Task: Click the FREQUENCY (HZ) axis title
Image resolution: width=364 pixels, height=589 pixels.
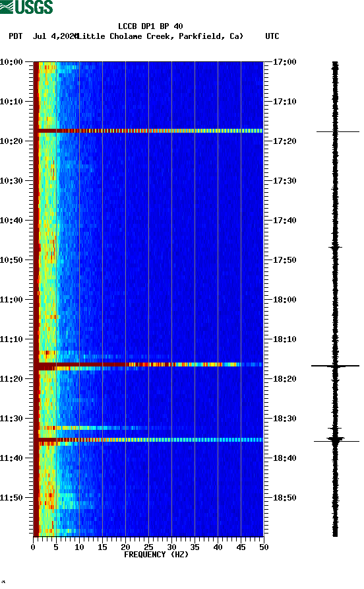Action: 156,555
